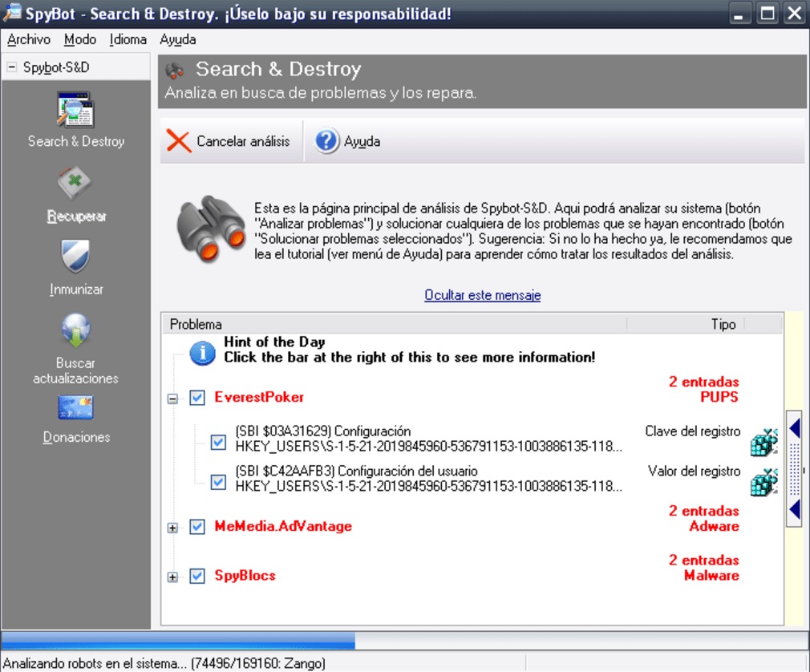The height and width of the screenshot is (672, 810).
Task: Click the scan progress bar at bottom
Action: coord(241,639)
